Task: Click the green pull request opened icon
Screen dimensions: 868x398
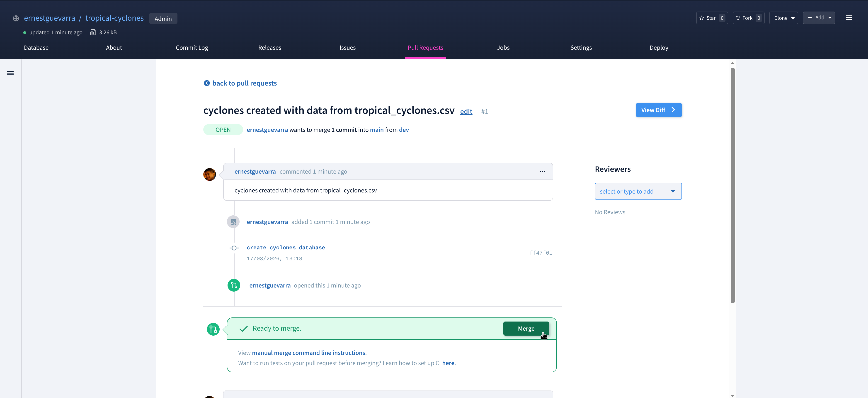Action: 233,285
